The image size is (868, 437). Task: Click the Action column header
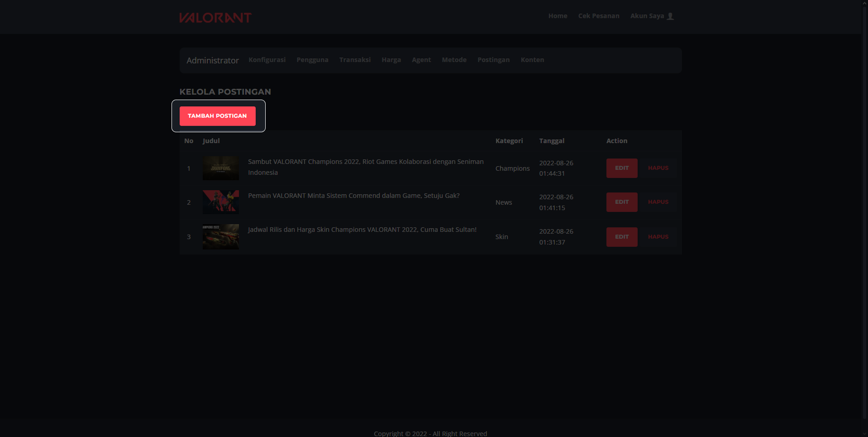tap(617, 141)
